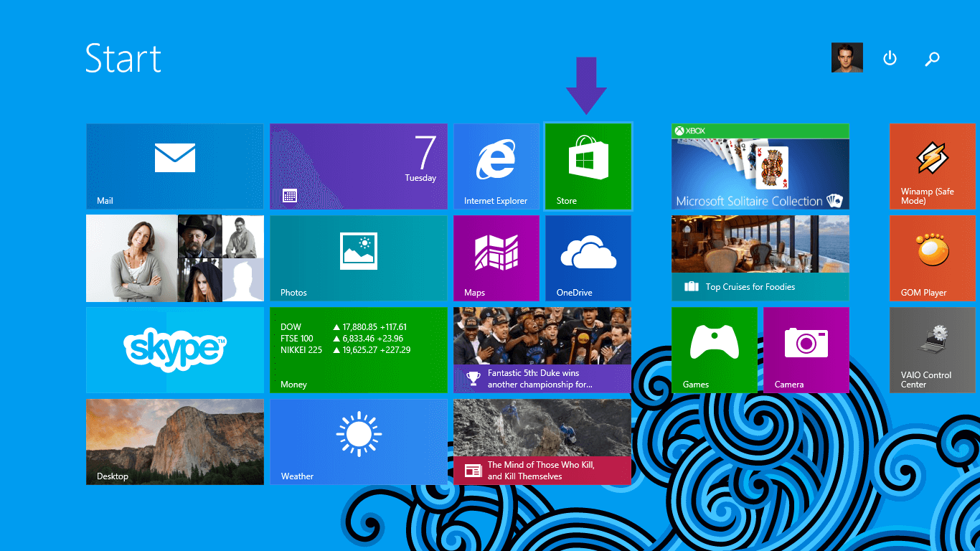Click the newspaper icon on news tile
Viewport: 980px width, 551px height.
[x=473, y=471]
